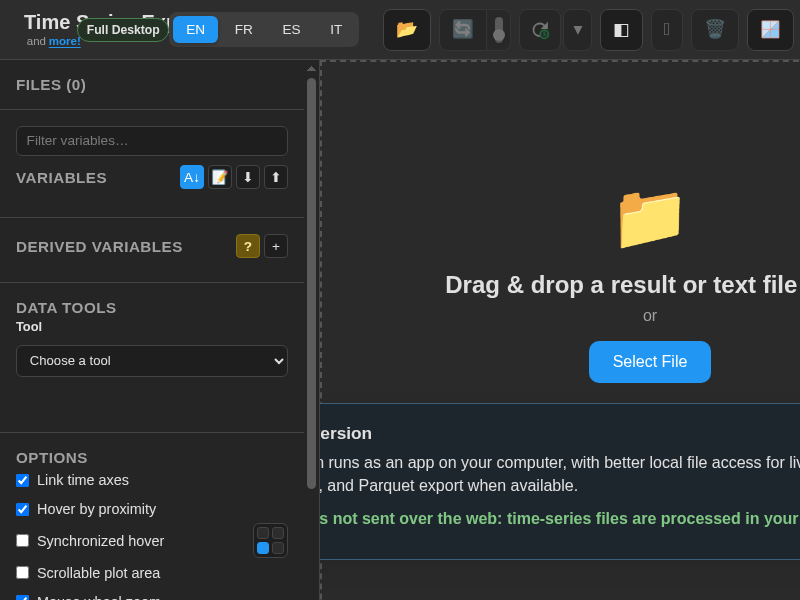The height and width of the screenshot is (600, 800).
Task: Click the 'Drag & drop a result' heading
Action: point(621,285)
